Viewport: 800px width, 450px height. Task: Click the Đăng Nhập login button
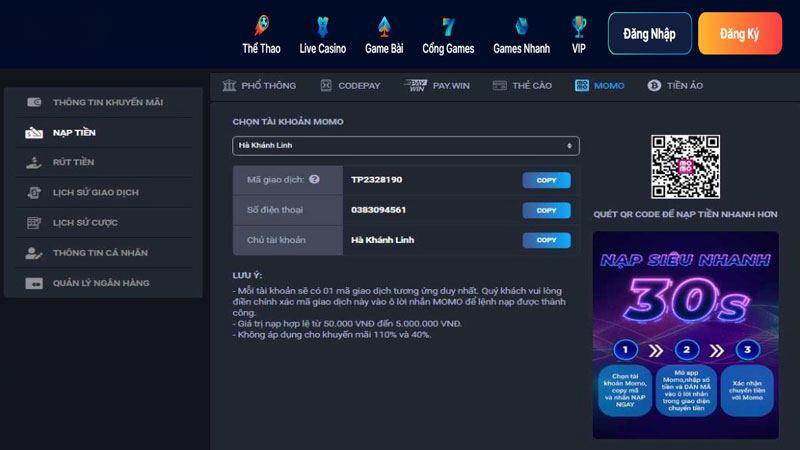click(x=649, y=34)
